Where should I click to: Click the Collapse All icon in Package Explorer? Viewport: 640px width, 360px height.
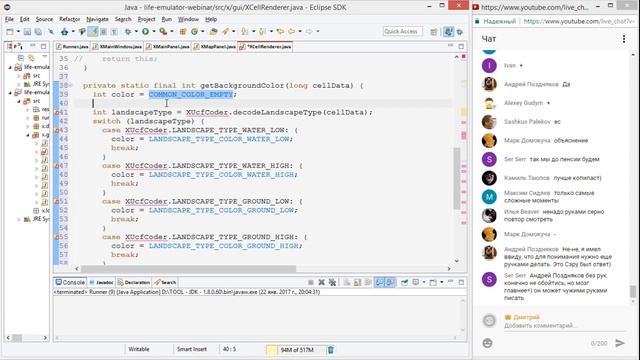tap(22, 58)
